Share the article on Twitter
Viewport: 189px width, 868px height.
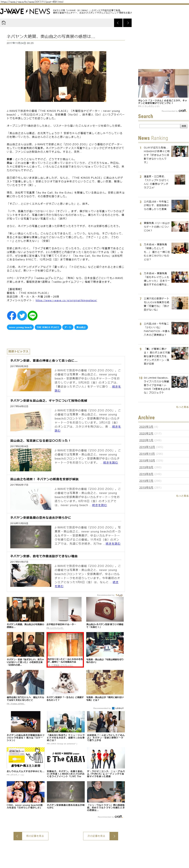[x=22, y=315]
